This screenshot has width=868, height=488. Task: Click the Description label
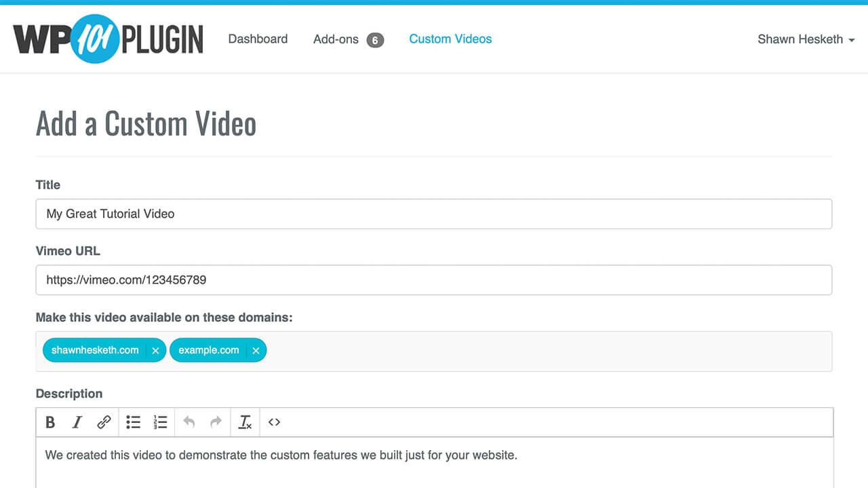coord(69,394)
